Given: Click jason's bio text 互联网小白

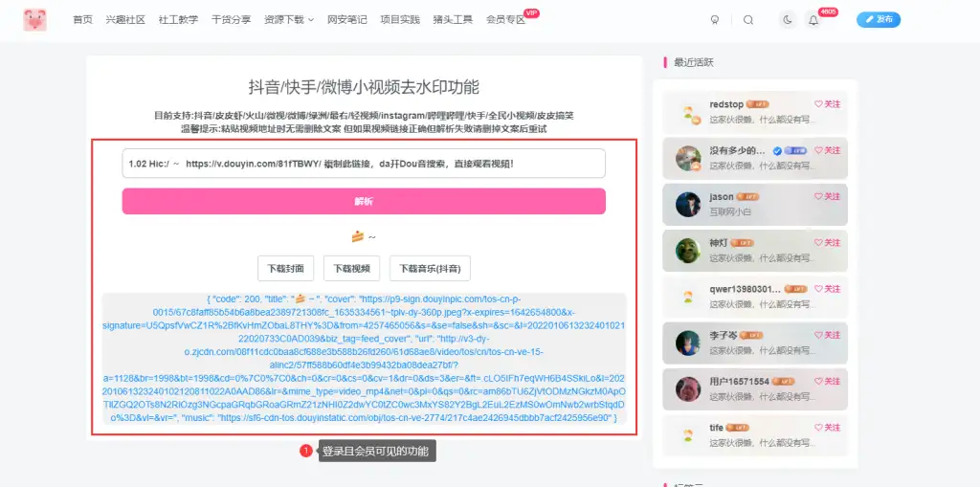Looking at the screenshot, I should pyautogui.click(x=730, y=212).
